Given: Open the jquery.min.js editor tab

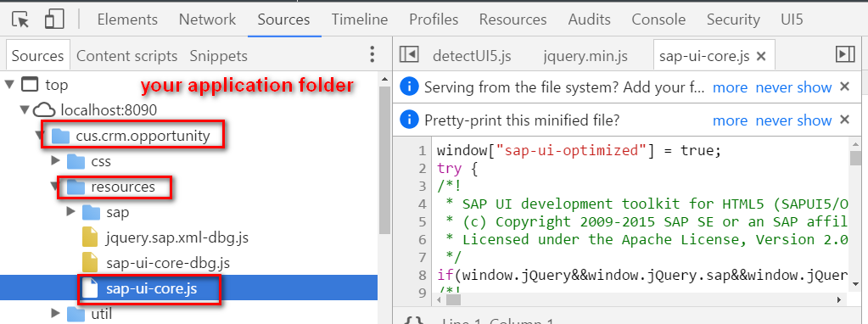Looking at the screenshot, I should (585, 56).
